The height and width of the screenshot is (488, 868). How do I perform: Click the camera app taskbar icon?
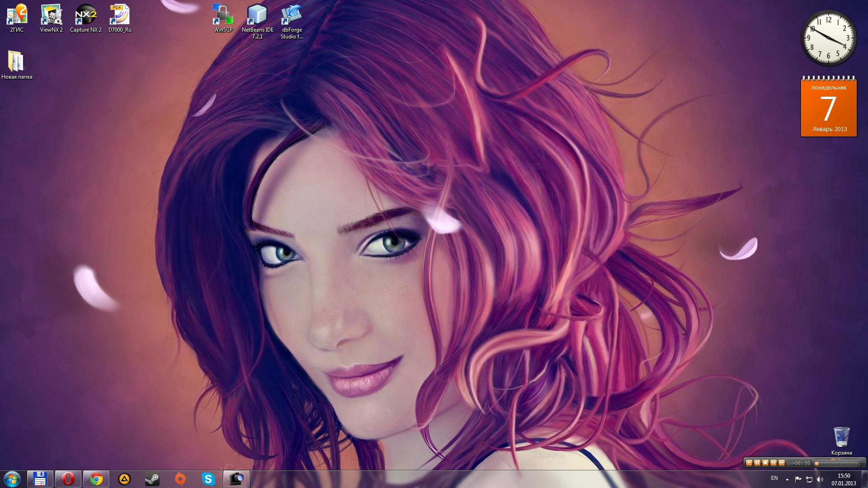[236, 479]
